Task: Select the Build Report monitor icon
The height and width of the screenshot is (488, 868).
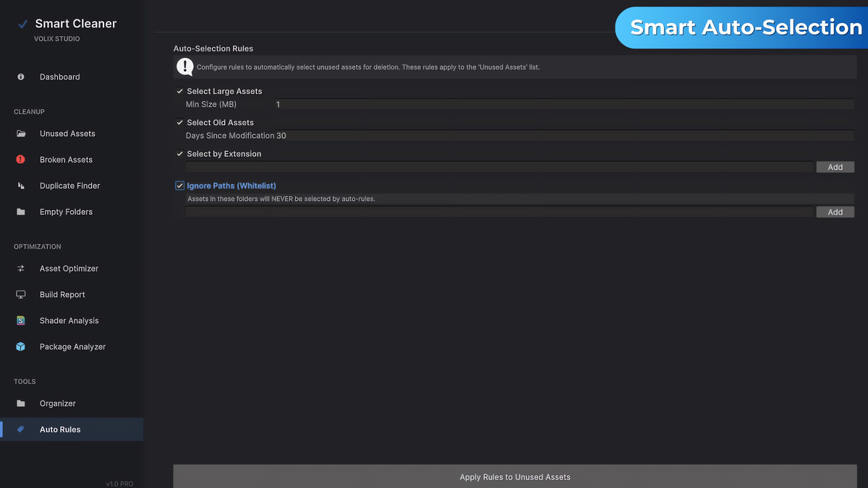Action: 20,294
